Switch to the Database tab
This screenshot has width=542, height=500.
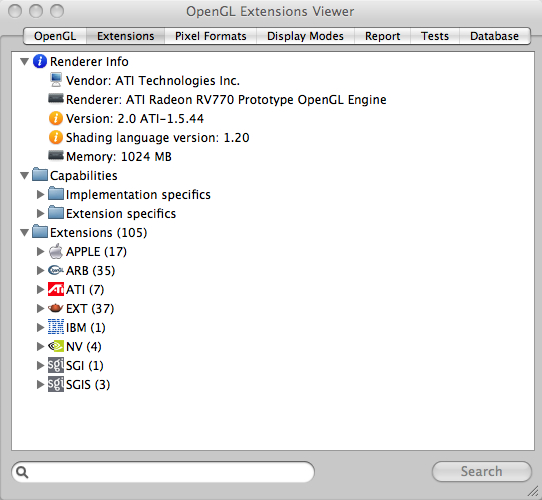494,36
